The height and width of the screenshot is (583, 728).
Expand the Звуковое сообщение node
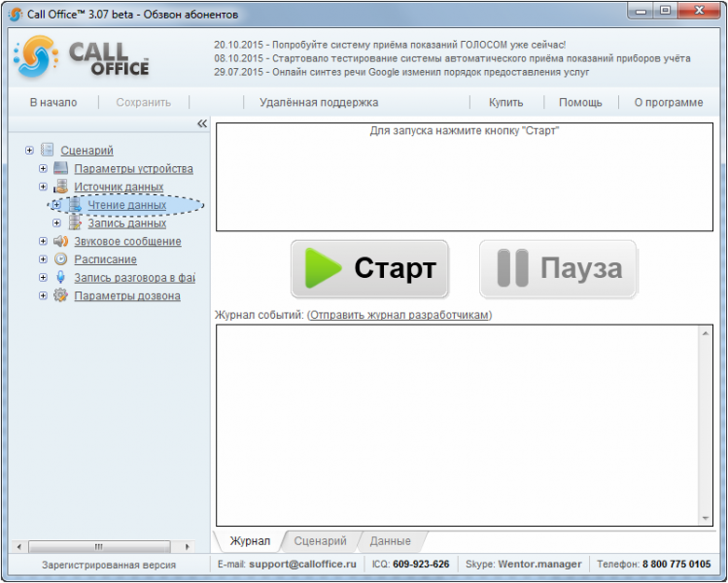[43, 241]
